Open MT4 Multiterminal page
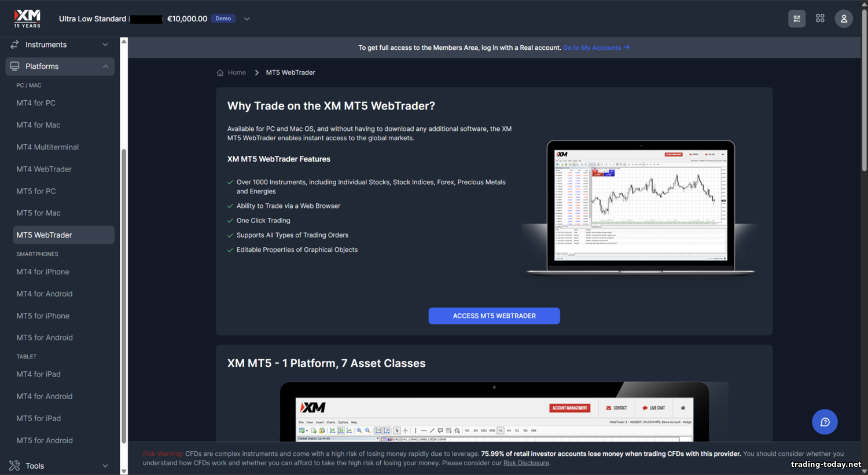 (x=47, y=147)
